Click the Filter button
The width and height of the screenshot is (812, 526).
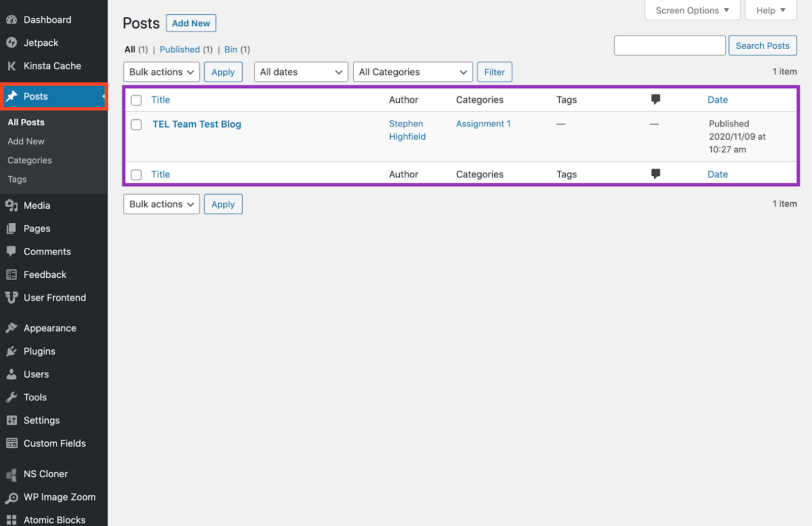[x=494, y=72]
